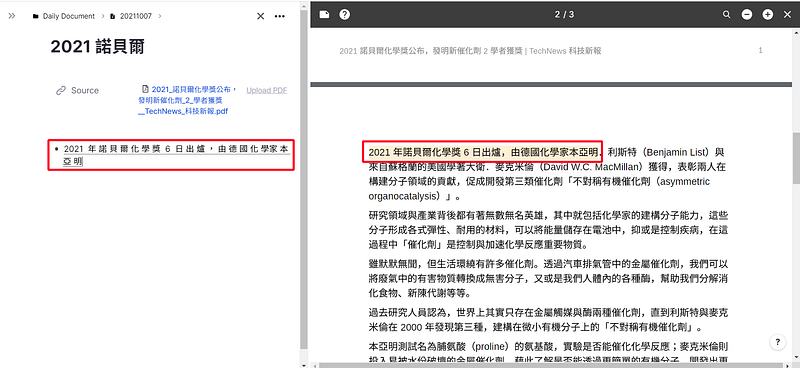
Task: Open the 20211007 breadcrumb page
Action: (x=131, y=16)
